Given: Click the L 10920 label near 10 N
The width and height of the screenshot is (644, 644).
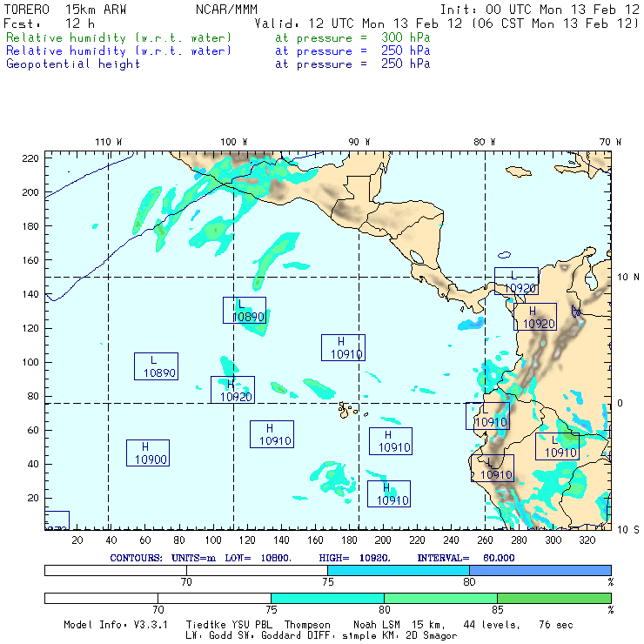Looking at the screenshot, I should point(516,281).
